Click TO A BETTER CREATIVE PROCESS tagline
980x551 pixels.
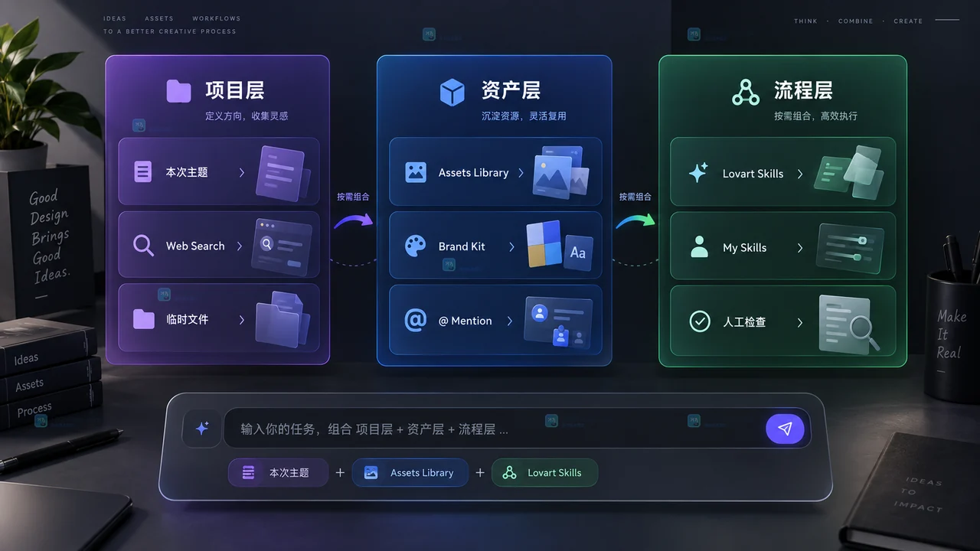tap(170, 32)
